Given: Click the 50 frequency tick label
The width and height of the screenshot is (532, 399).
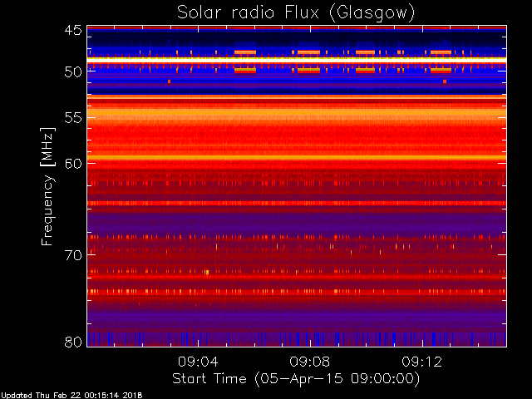Looking at the screenshot, I should coord(73,71).
